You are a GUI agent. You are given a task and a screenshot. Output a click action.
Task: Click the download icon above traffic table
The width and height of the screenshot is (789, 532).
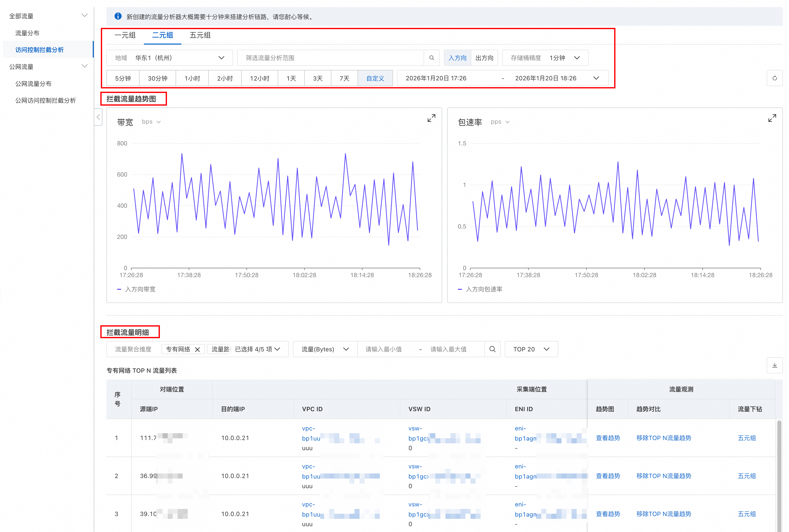tap(774, 365)
